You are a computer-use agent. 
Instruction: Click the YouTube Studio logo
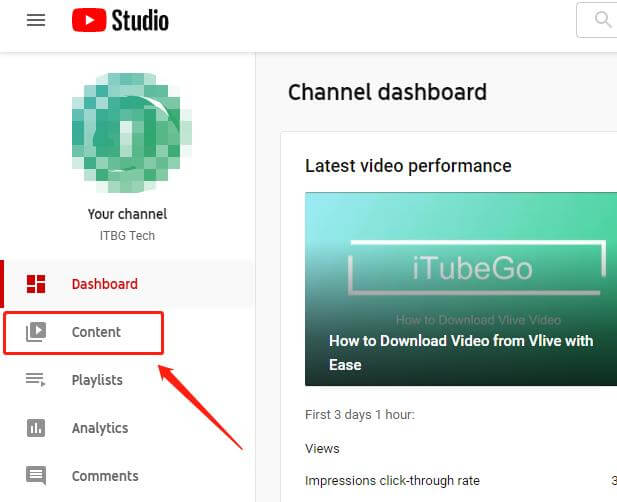pos(120,20)
